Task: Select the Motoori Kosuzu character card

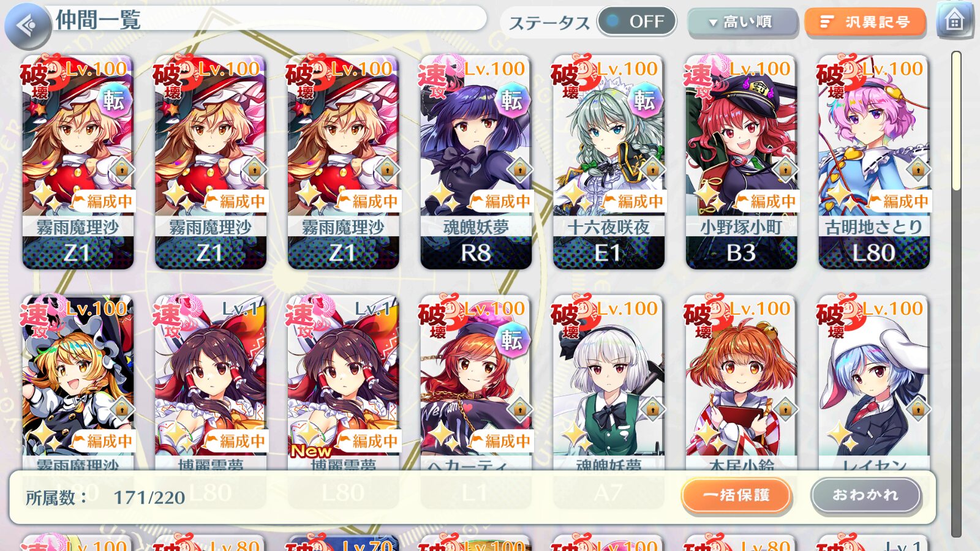Action: click(741, 383)
